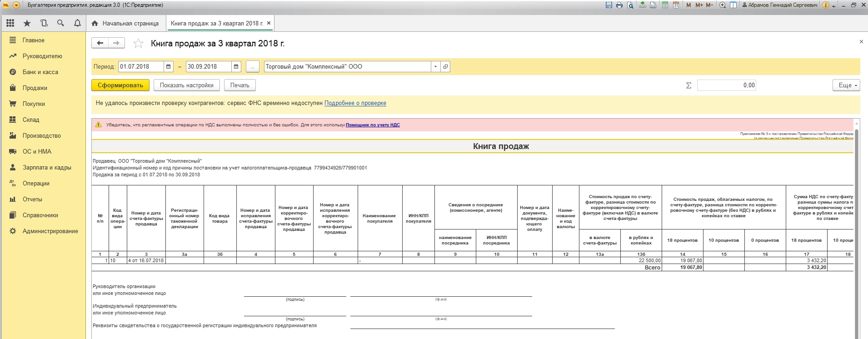Open the Помощник по учету НДС link
This screenshot has height=339, width=868.
[373, 125]
